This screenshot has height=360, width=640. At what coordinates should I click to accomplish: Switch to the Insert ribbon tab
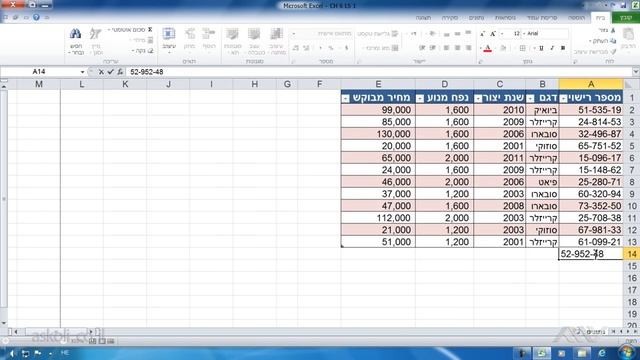point(576,18)
